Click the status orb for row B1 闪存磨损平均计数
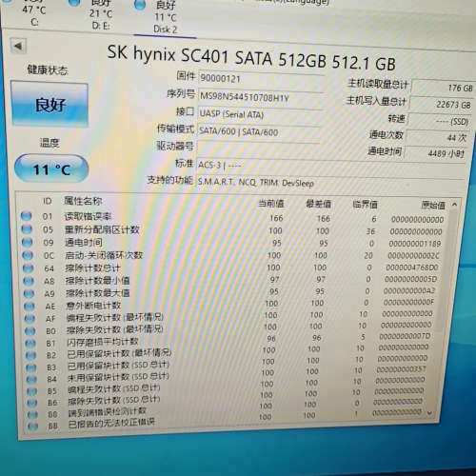 30,344
